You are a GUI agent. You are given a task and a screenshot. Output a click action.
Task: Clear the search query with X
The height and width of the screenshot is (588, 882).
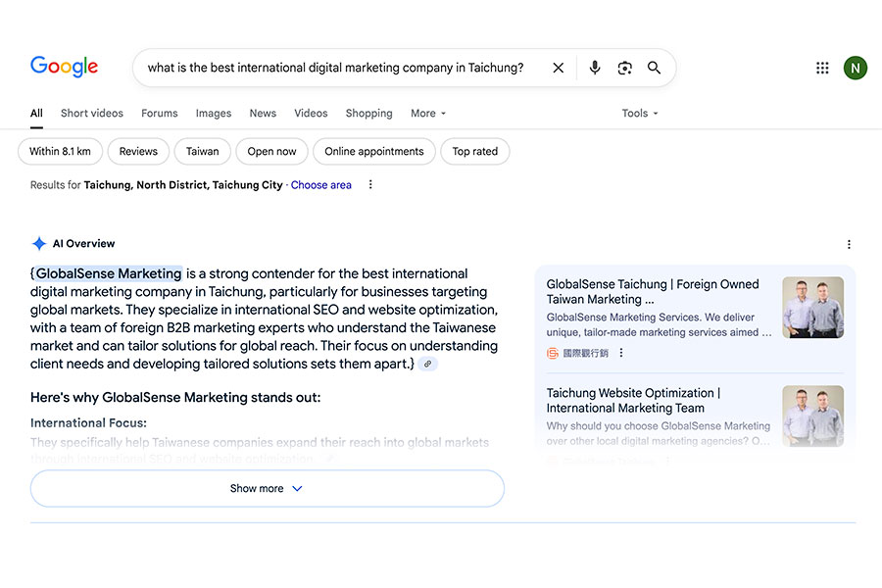click(559, 68)
